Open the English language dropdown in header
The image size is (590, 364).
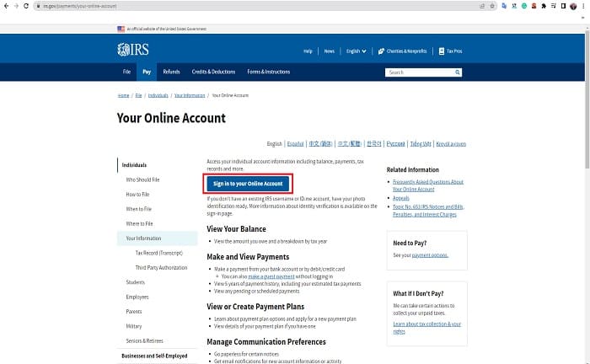(x=356, y=51)
